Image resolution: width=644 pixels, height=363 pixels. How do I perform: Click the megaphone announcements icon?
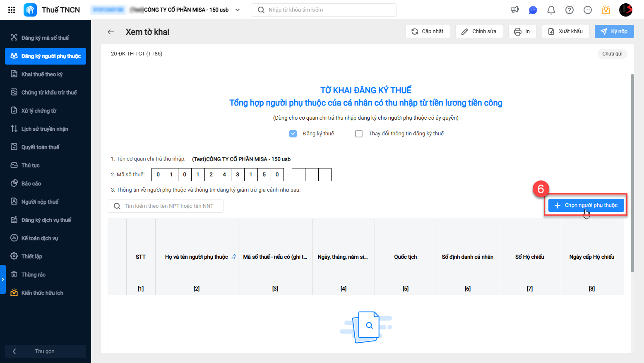tap(515, 10)
